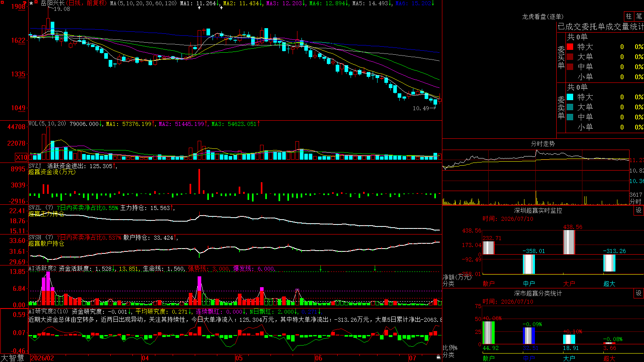
Task: Click the 爆发线: 6.000 value label
Action: pos(254,269)
